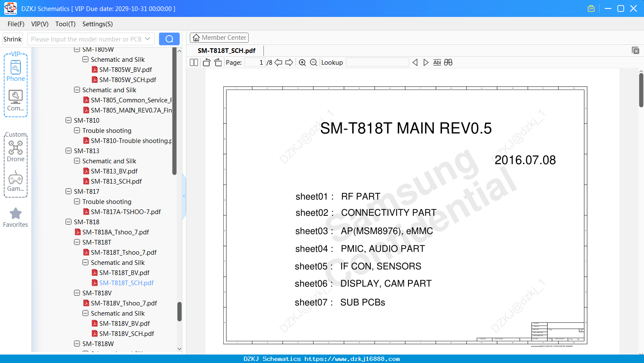644x363 pixels.
Task: Open the VIP(V) menu
Action: coord(40,24)
